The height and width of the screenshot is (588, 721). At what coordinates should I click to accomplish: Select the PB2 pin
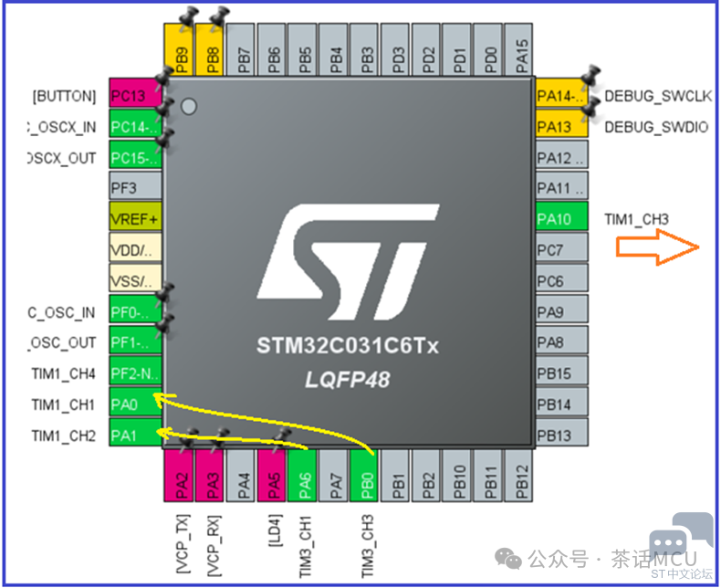(426, 476)
